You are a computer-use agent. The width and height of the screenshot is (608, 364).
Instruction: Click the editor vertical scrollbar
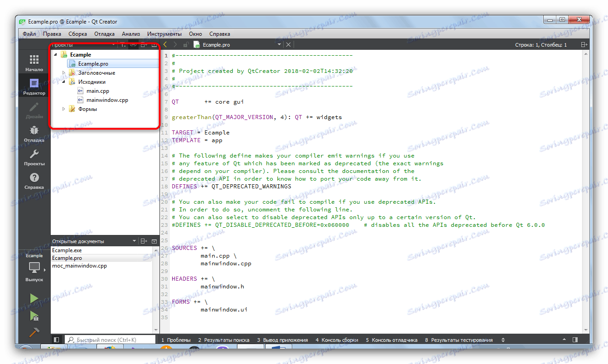(586, 192)
